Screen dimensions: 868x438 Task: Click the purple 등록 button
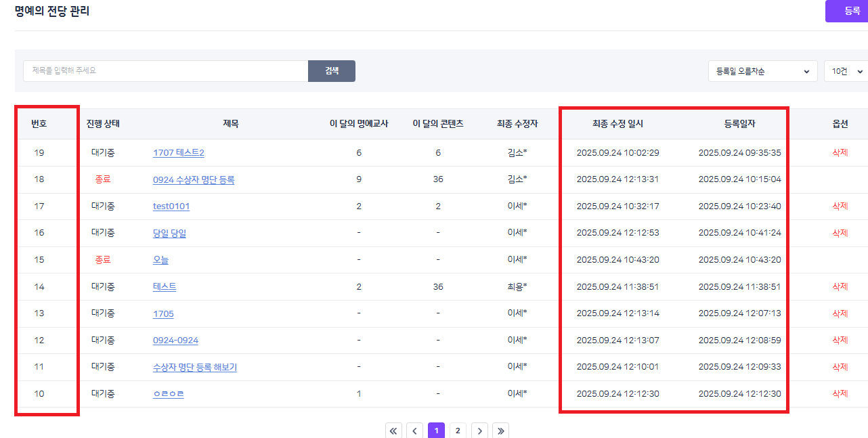[x=849, y=11]
